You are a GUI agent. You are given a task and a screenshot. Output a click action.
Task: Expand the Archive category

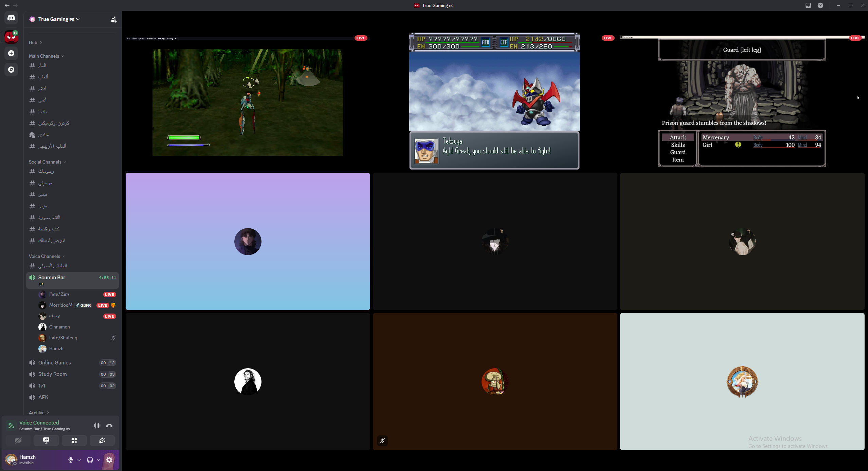39,413
